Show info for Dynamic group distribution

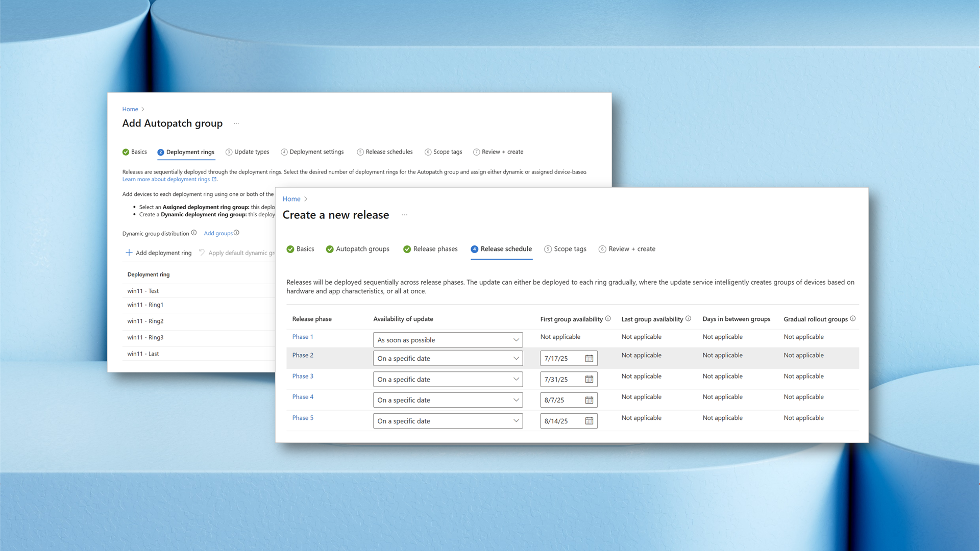click(194, 233)
